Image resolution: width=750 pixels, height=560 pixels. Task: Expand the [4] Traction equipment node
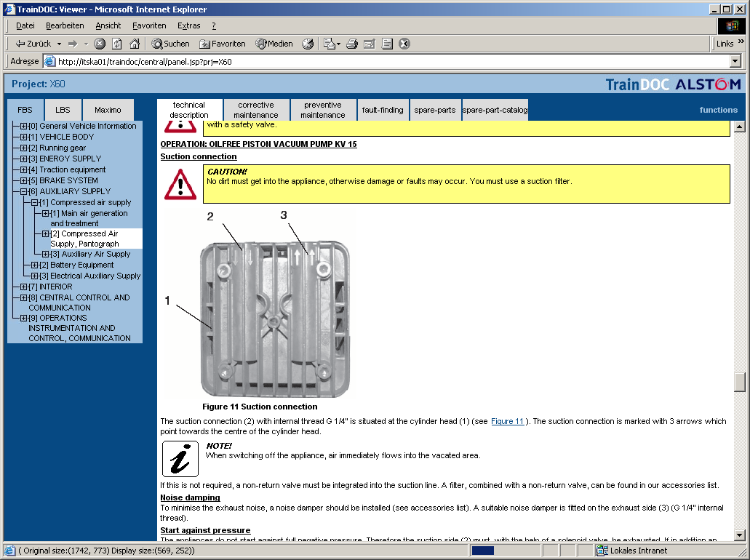(x=23, y=169)
